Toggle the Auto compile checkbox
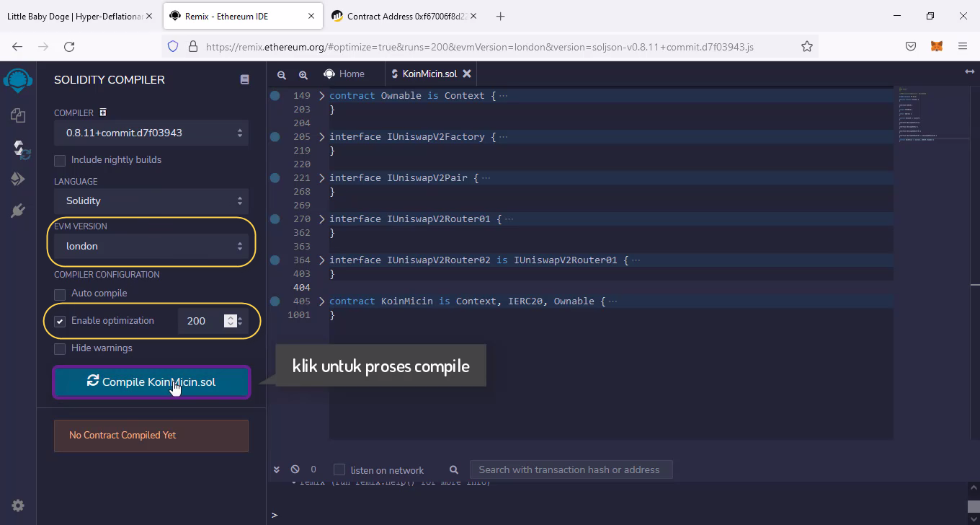 tap(60, 294)
